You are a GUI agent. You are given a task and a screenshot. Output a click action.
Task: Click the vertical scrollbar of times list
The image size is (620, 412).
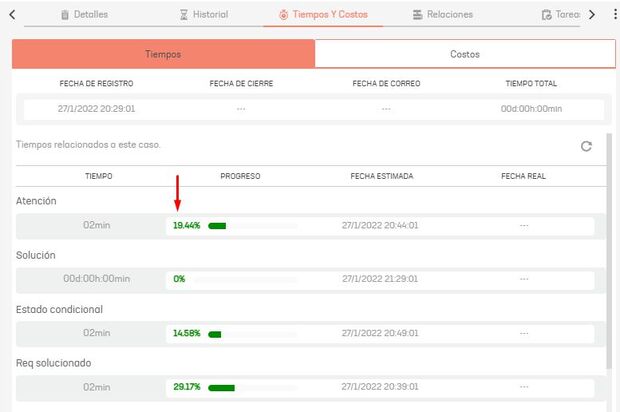click(609, 251)
